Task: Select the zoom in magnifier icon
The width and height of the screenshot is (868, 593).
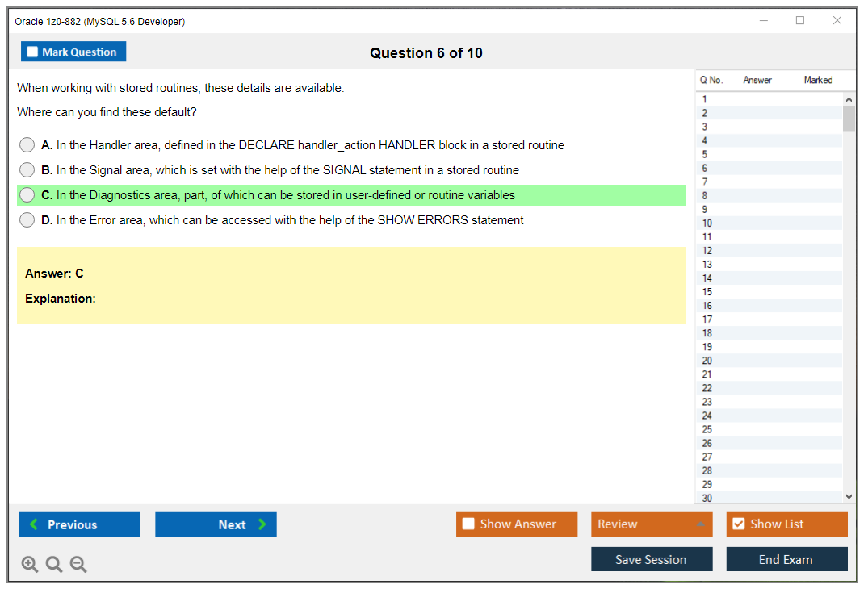Action: [x=30, y=564]
